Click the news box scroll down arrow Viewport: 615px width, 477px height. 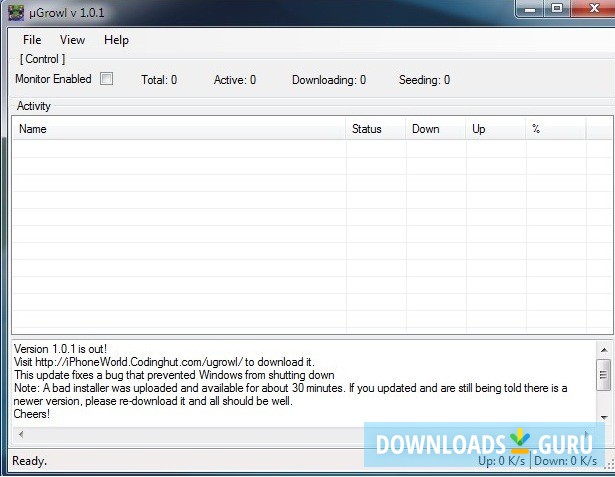(604, 417)
